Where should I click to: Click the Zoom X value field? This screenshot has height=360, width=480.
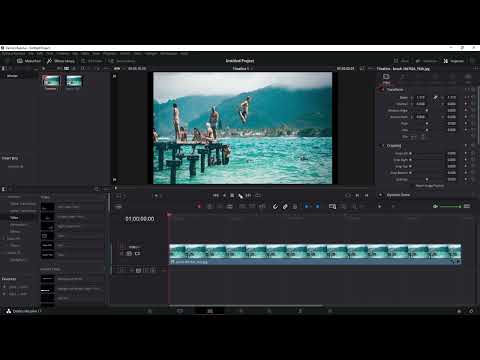point(420,98)
